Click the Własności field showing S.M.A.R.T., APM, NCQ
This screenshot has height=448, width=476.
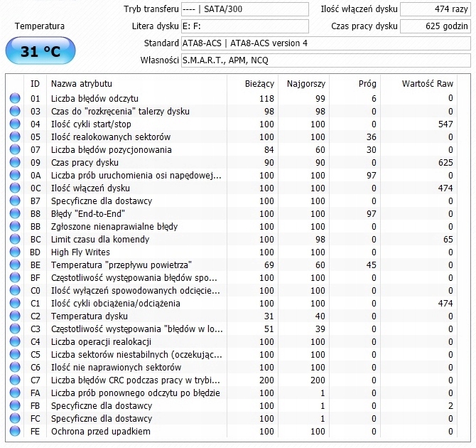coord(325,60)
